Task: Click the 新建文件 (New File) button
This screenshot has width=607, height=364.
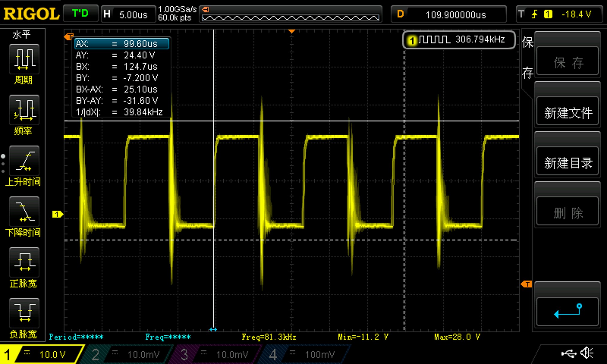Action: click(x=568, y=113)
